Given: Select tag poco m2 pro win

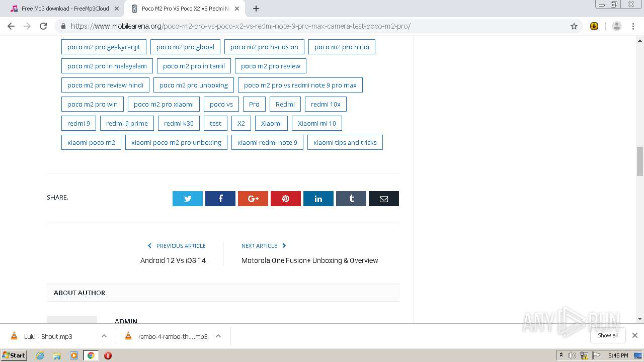Looking at the screenshot, I should 93,104.
